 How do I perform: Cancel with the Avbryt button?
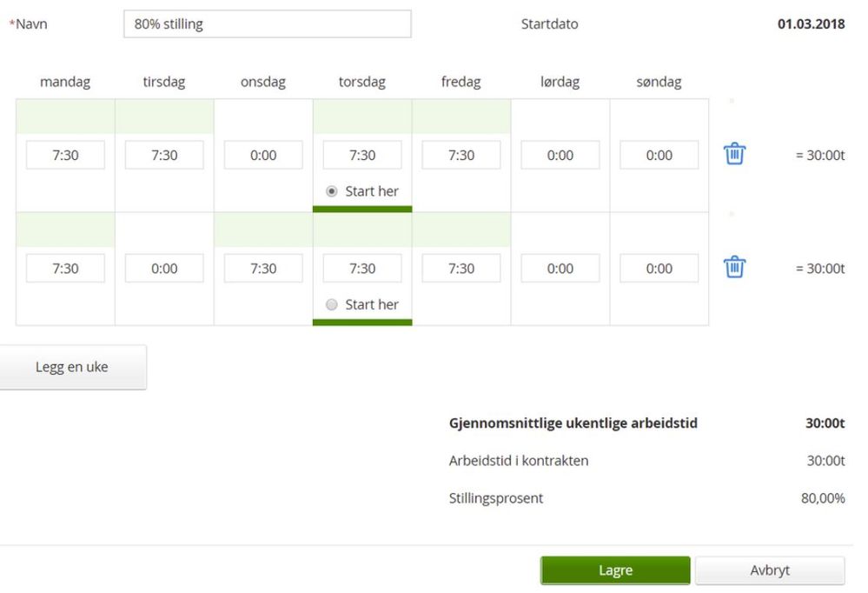click(x=770, y=570)
